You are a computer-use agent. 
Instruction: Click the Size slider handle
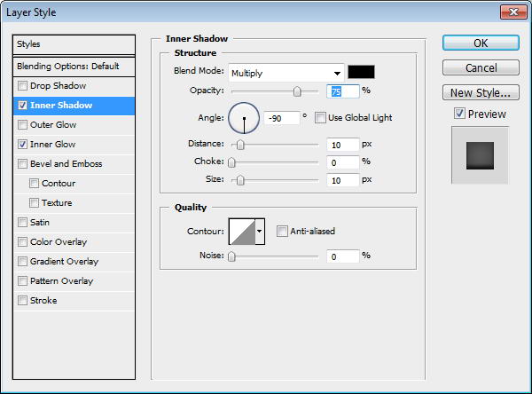(x=240, y=180)
